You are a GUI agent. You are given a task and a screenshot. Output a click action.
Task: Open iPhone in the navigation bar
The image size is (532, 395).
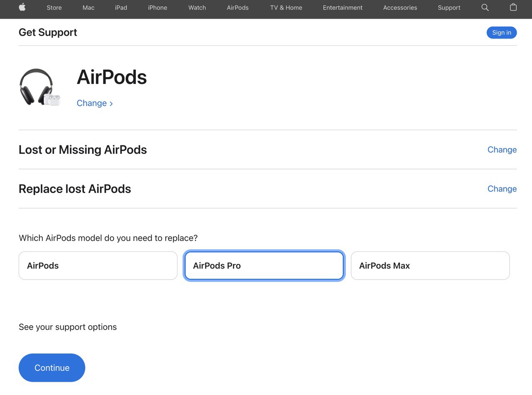(158, 7)
